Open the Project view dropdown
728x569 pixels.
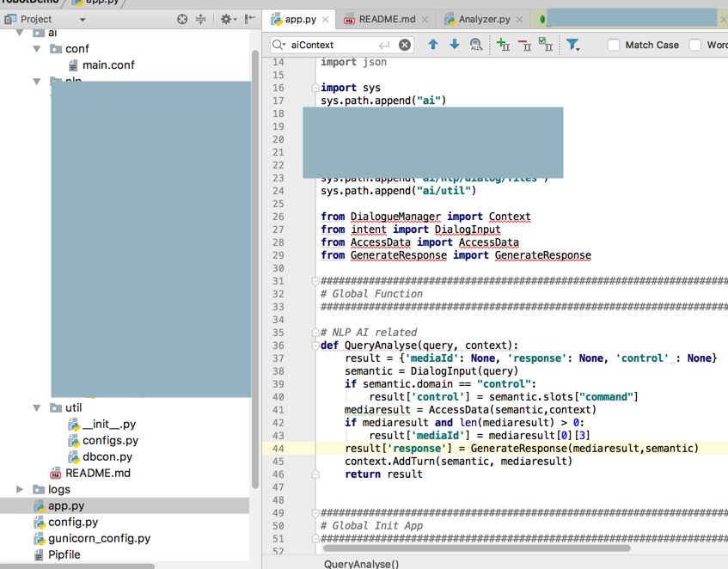(83, 19)
